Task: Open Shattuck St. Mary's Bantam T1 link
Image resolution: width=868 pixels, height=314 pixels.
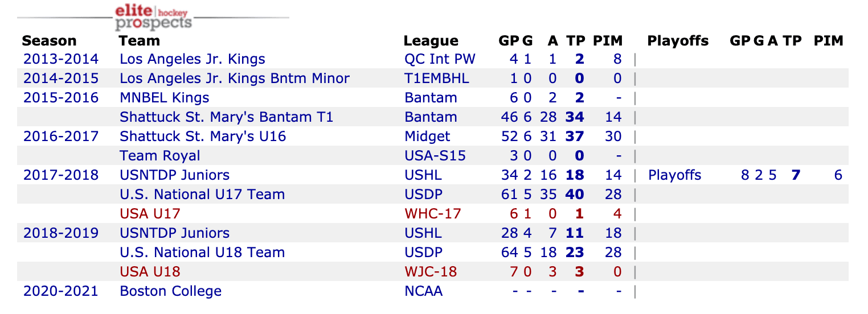Action: 226,117
